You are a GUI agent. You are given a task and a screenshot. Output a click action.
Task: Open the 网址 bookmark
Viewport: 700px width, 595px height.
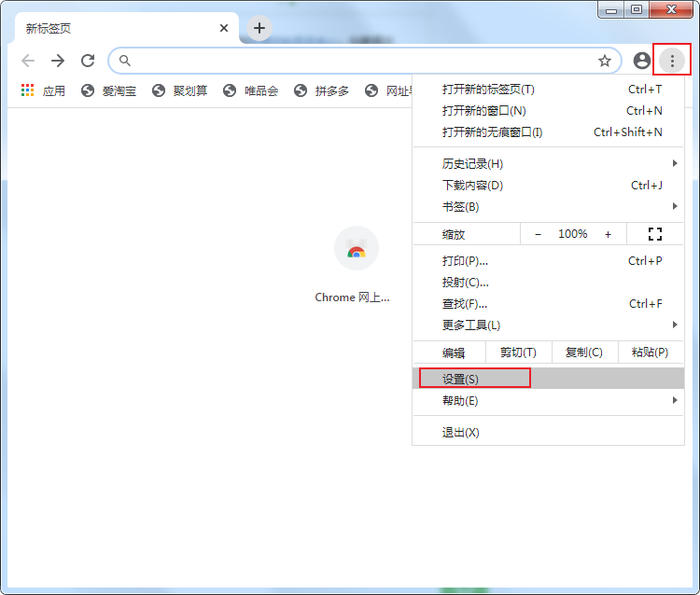pyautogui.click(x=388, y=90)
